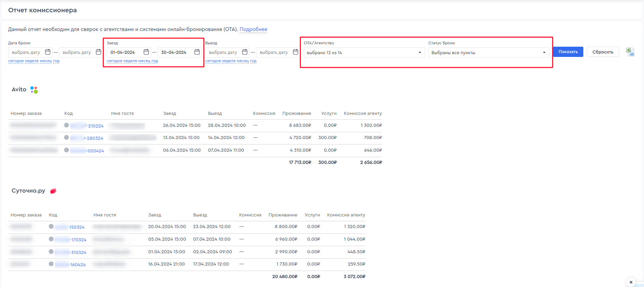The height and width of the screenshot is (287, 644).
Task: Open calendar for booking date start
Action: click(48, 52)
